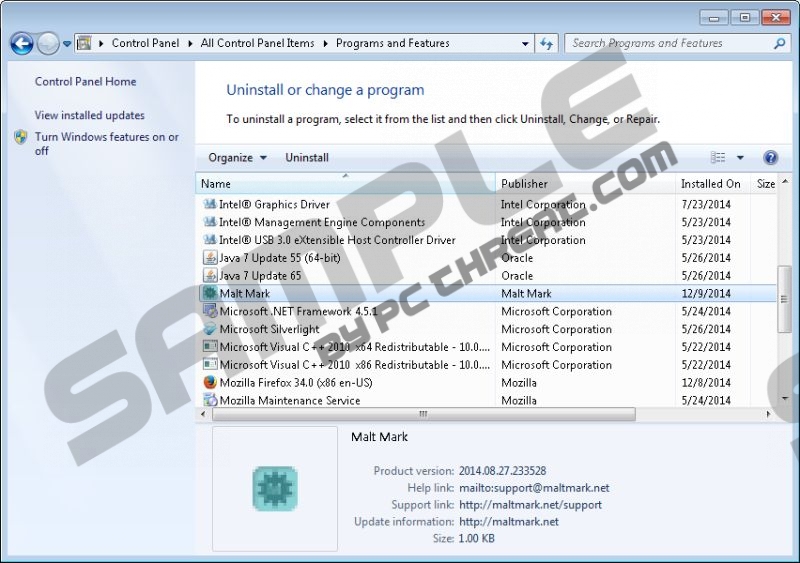Click the Refresh button beside address bar

pyautogui.click(x=547, y=43)
